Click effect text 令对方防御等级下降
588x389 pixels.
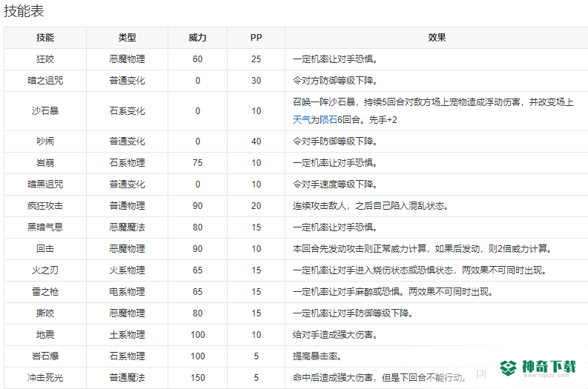click(335, 81)
